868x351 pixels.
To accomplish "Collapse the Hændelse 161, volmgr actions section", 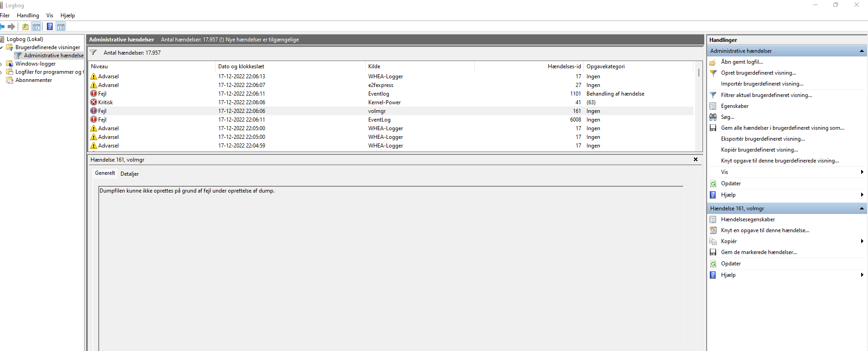I will click(862, 209).
